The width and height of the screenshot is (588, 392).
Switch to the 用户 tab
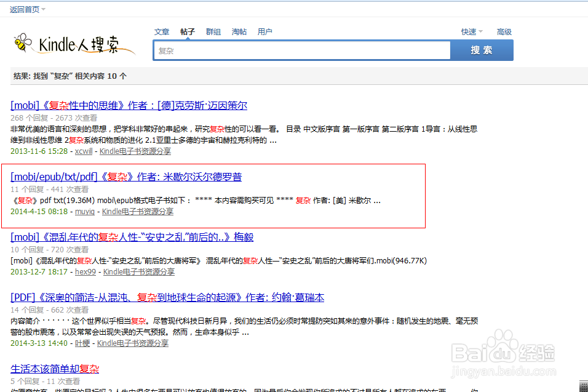pyautogui.click(x=265, y=31)
